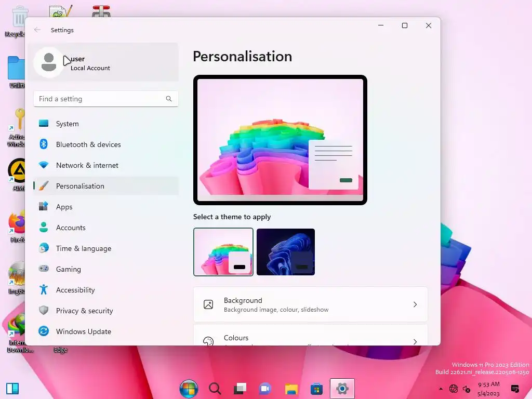This screenshot has width=532, height=399.
Task: Open System settings category
Action: [106, 124]
